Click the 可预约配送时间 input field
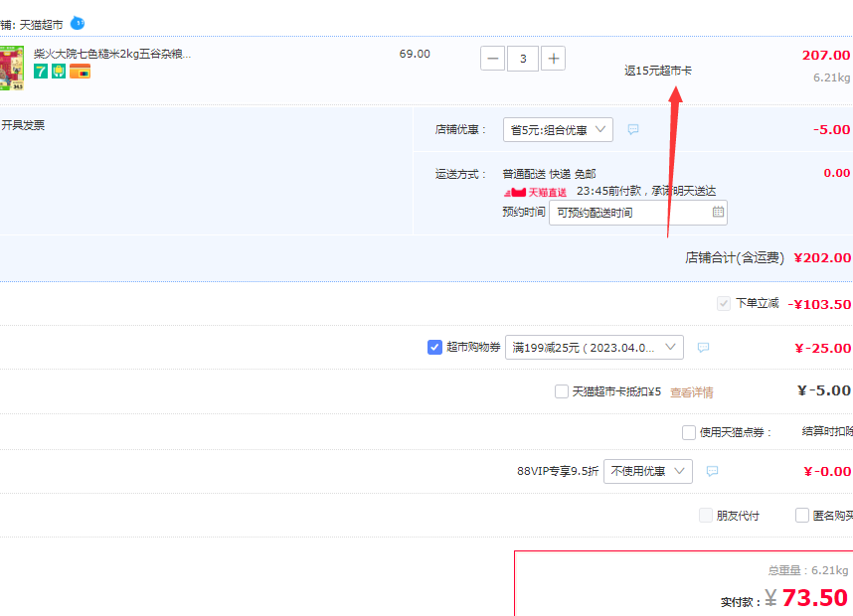The height and width of the screenshot is (616, 853). [x=637, y=213]
